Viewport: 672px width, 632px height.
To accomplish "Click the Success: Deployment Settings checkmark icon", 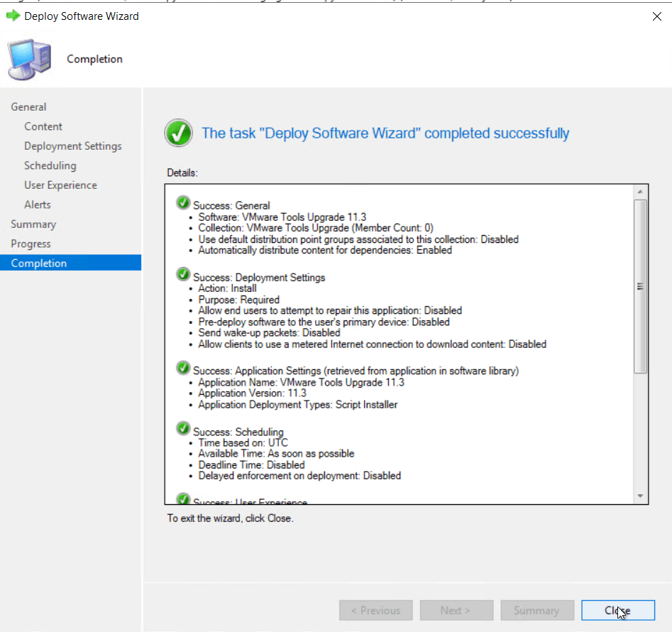I will pos(183,276).
